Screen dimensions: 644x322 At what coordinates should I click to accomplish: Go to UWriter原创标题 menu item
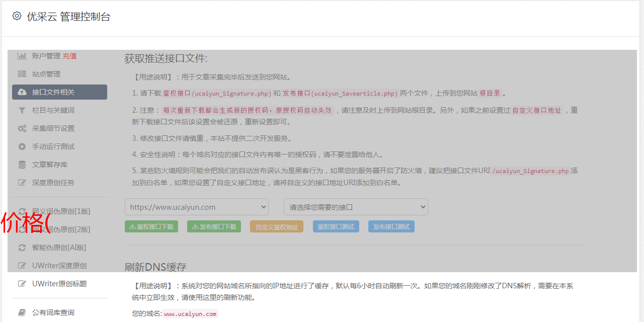pos(59,284)
